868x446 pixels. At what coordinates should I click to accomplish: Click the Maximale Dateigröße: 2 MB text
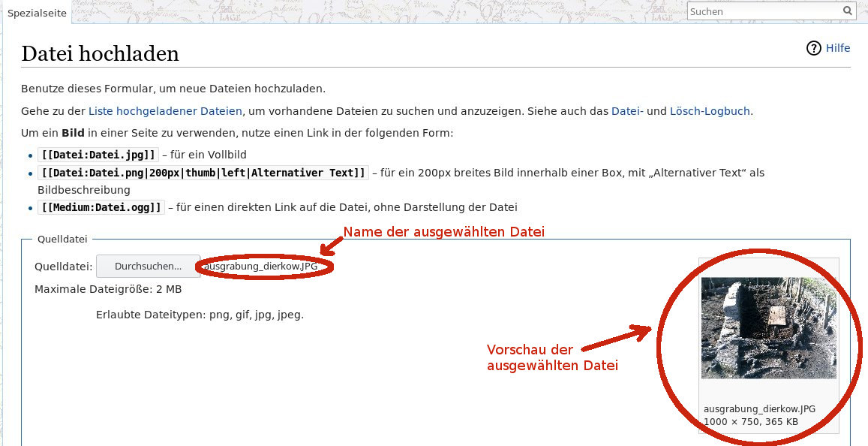108,289
